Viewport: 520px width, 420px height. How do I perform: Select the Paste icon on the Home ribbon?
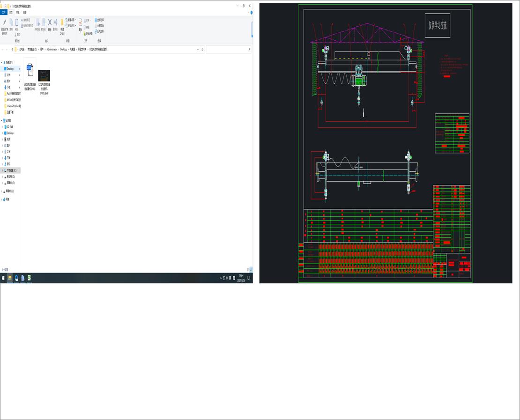[x=17, y=24]
